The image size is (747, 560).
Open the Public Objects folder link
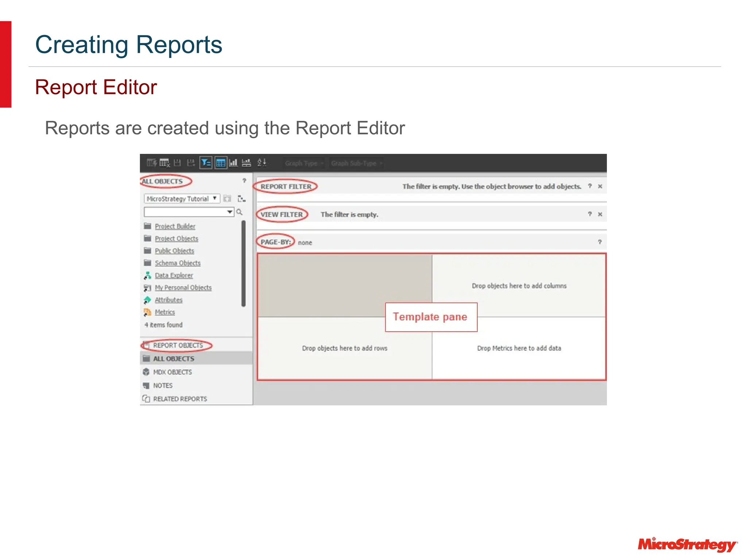pos(174,251)
